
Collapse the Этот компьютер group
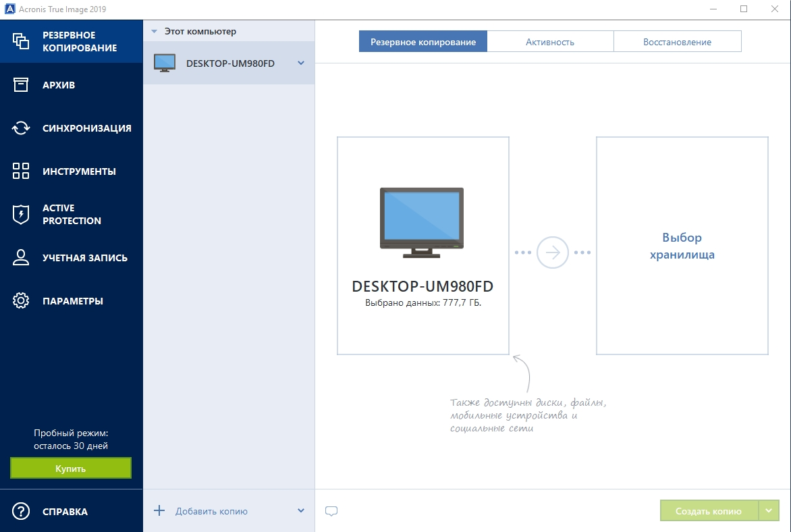pyautogui.click(x=155, y=31)
